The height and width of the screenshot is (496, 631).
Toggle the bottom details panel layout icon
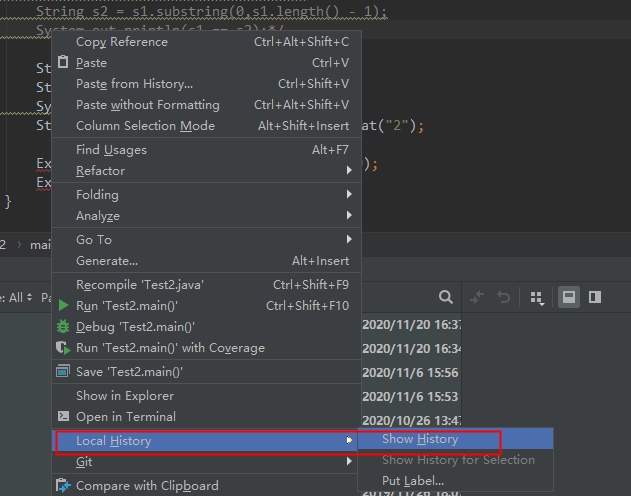(569, 297)
